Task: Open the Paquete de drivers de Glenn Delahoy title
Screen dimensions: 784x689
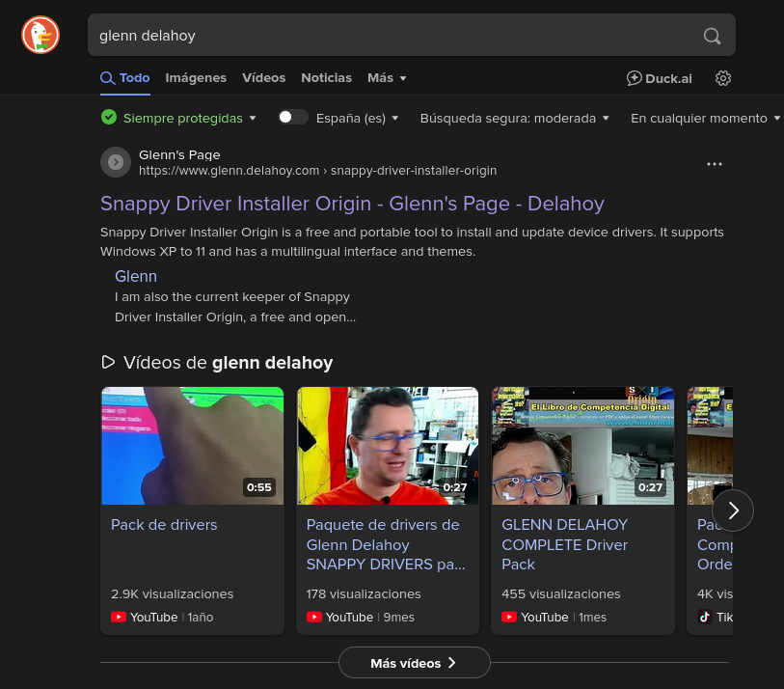Action: tap(386, 544)
